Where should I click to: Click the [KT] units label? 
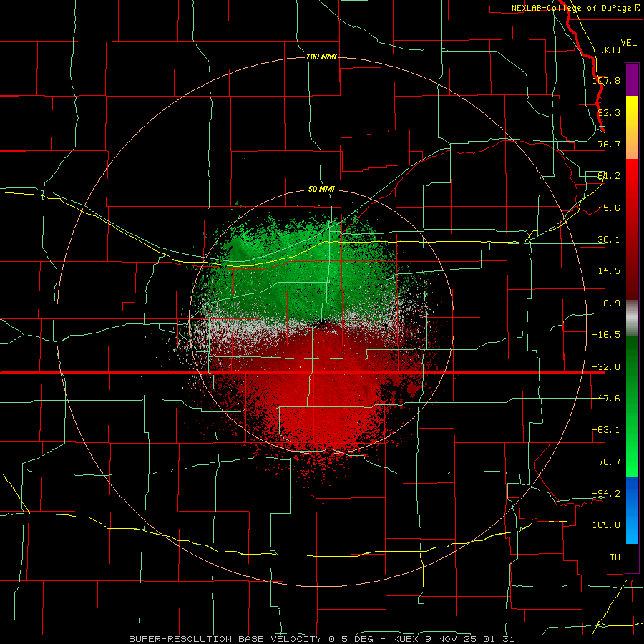pos(610,49)
